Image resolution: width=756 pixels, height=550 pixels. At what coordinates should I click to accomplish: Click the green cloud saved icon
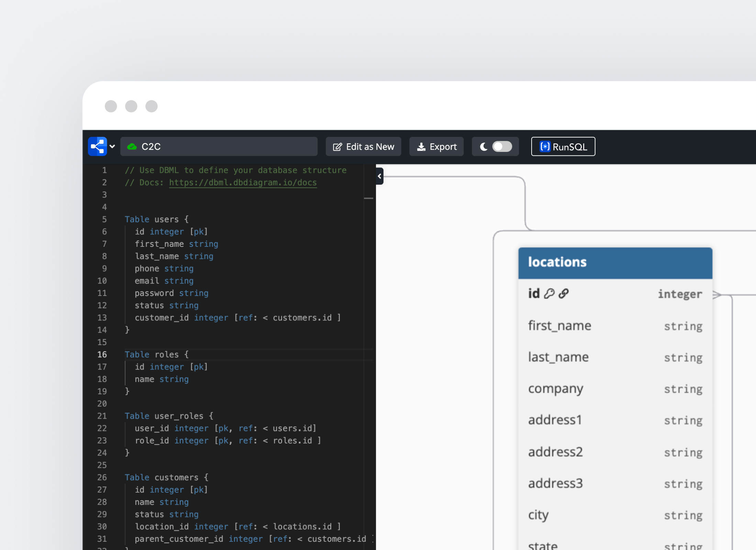pos(132,147)
